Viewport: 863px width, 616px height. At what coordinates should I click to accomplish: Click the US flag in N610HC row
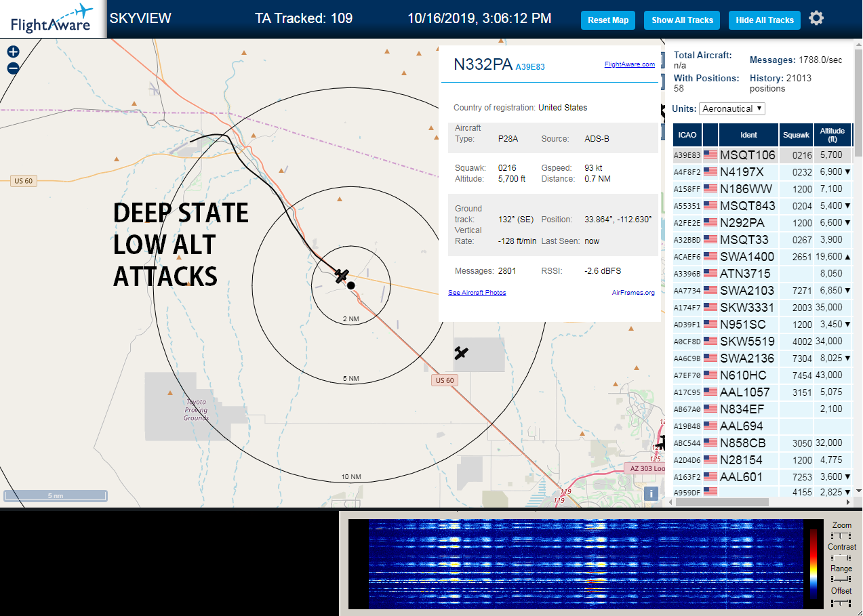[x=710, y=375]
